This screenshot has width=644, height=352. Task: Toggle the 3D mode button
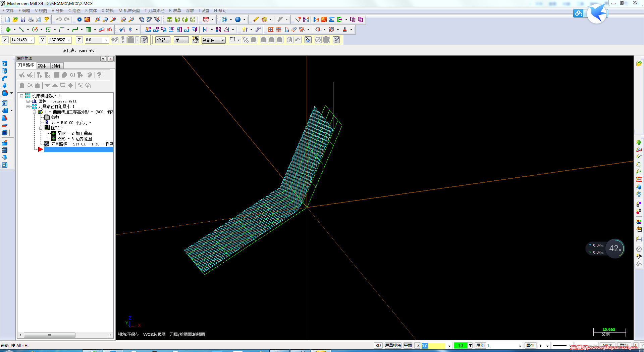378,346
